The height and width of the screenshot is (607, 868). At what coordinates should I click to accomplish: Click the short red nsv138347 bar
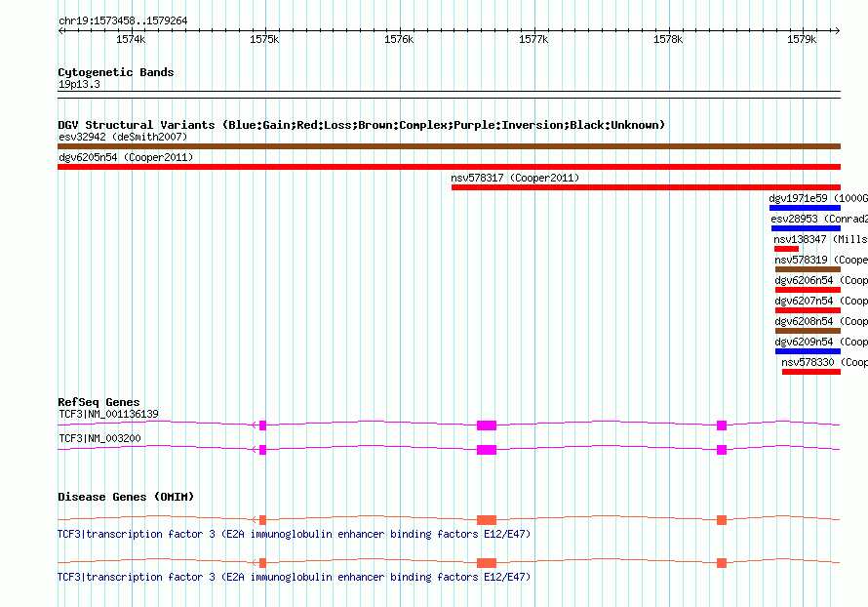tap(786, 249)
